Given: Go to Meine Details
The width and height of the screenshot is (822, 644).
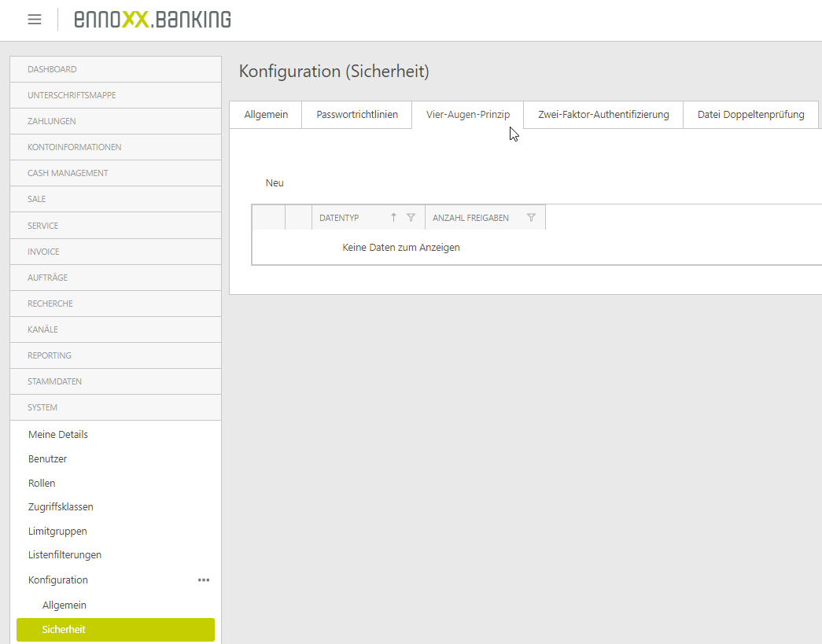Looking at the screenshot, I should 57,434.
